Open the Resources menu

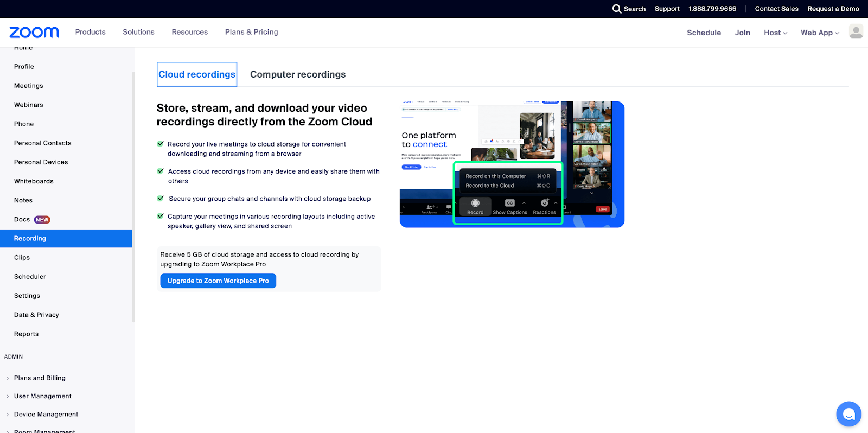[190, 32]
